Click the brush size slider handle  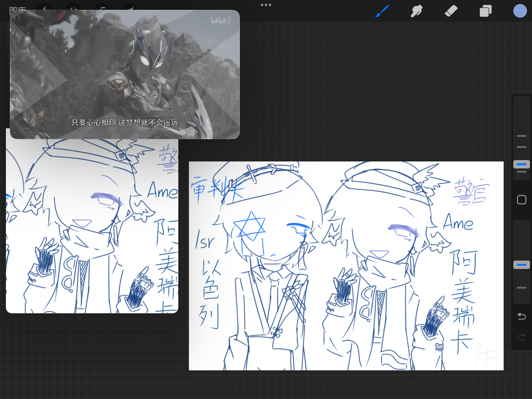tap(521, 164)
